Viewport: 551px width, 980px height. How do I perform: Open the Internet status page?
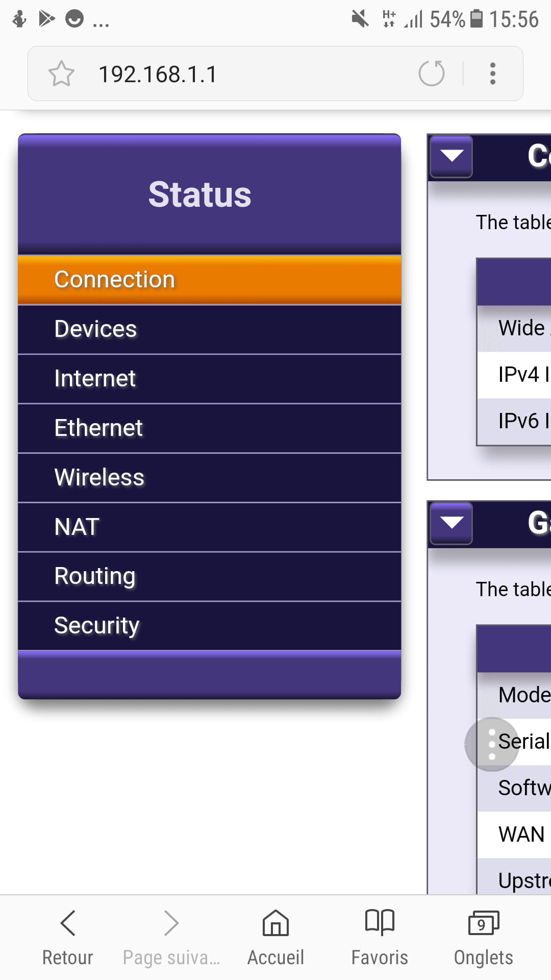click(209, 379)
